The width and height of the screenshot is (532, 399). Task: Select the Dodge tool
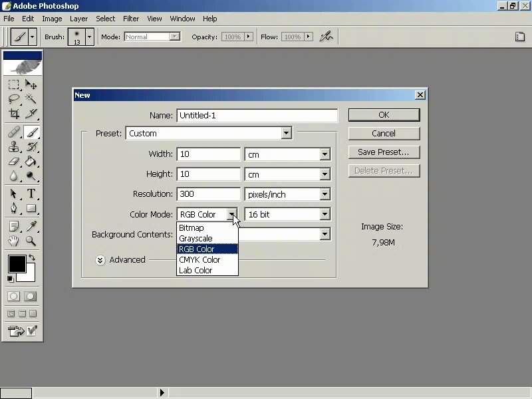(31, 176)
